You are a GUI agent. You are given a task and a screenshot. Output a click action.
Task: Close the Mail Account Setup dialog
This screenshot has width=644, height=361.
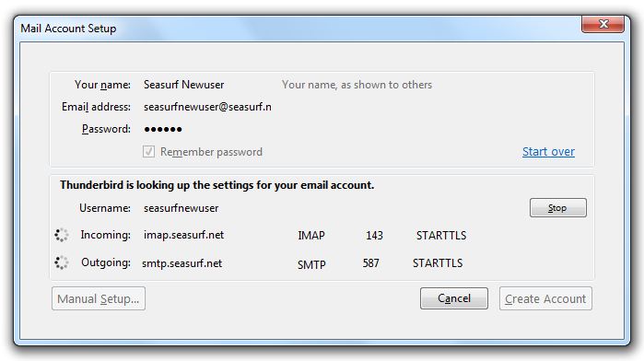(603, 24)
